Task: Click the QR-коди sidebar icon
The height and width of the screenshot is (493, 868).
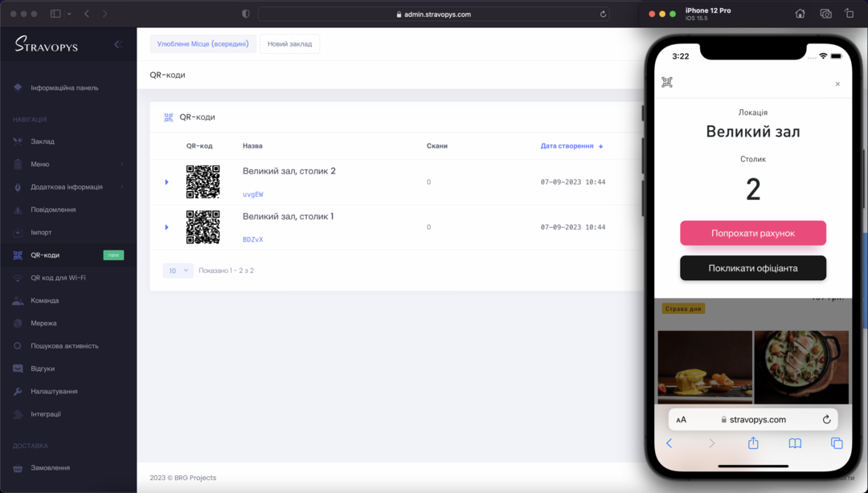Action: point(18,255)
